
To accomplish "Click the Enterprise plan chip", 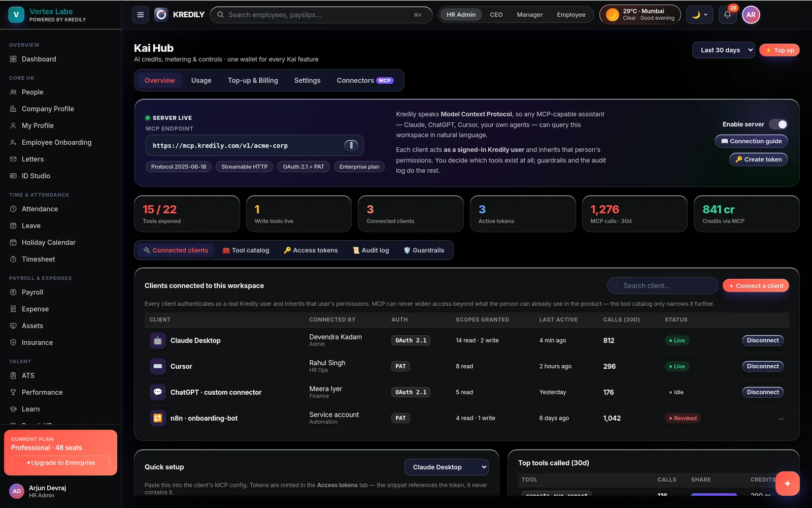I will (359, 167).
